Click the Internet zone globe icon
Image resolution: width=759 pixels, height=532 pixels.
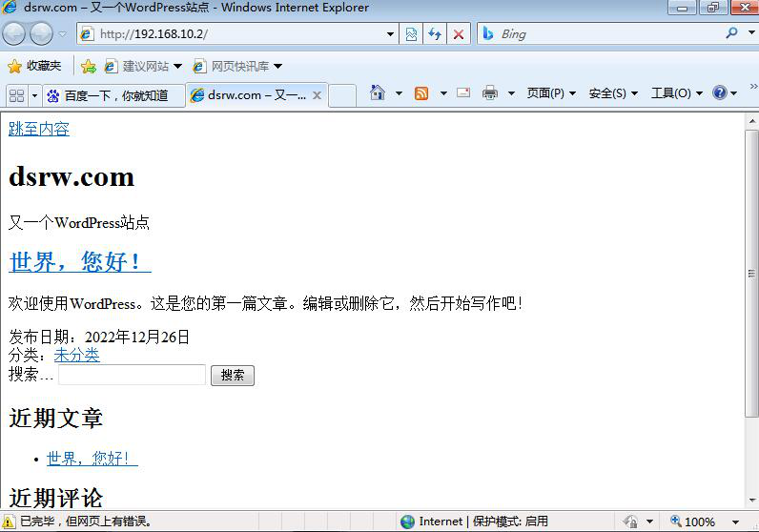pos(407,522)
